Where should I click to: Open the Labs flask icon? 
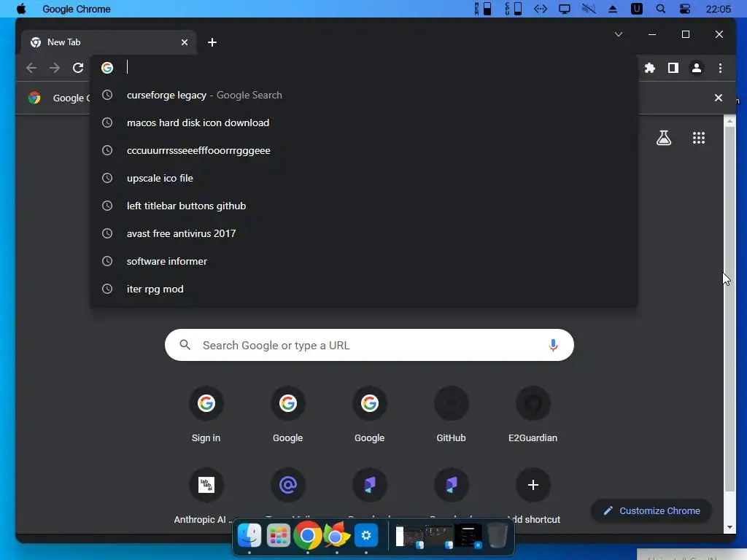coord(664,138)
